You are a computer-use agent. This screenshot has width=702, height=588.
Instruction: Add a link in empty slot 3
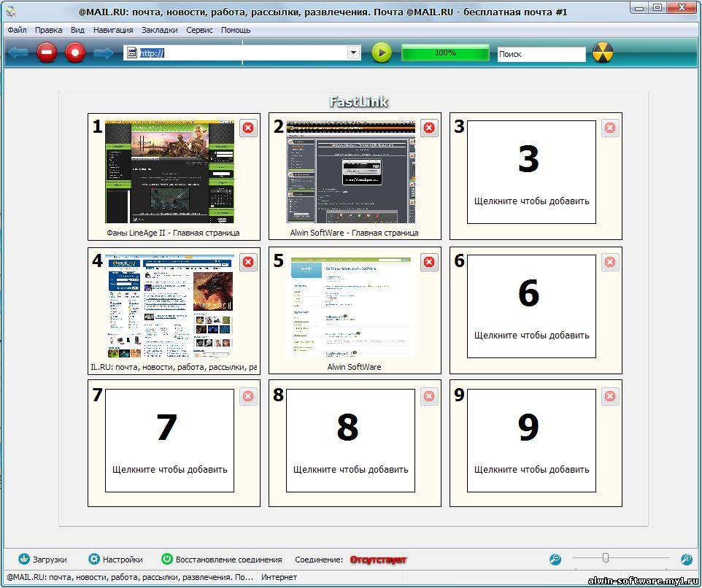click(x=531, y=172)
